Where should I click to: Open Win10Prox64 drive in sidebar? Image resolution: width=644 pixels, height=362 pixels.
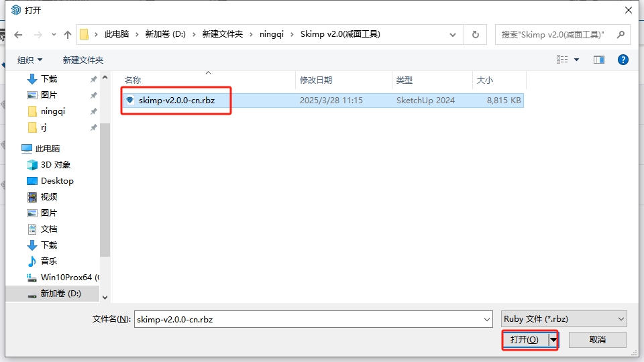click(x=62, y=277)
